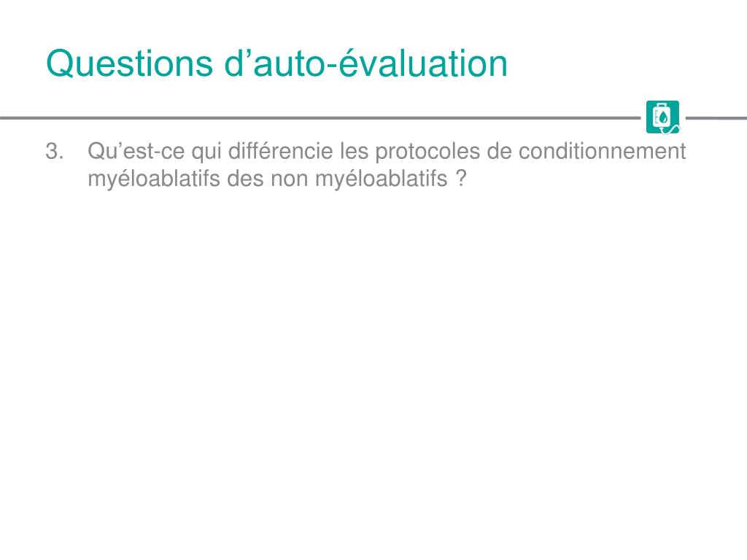Select the phrase "des non"
747x560 pixels.
click(x=267, y=179)
